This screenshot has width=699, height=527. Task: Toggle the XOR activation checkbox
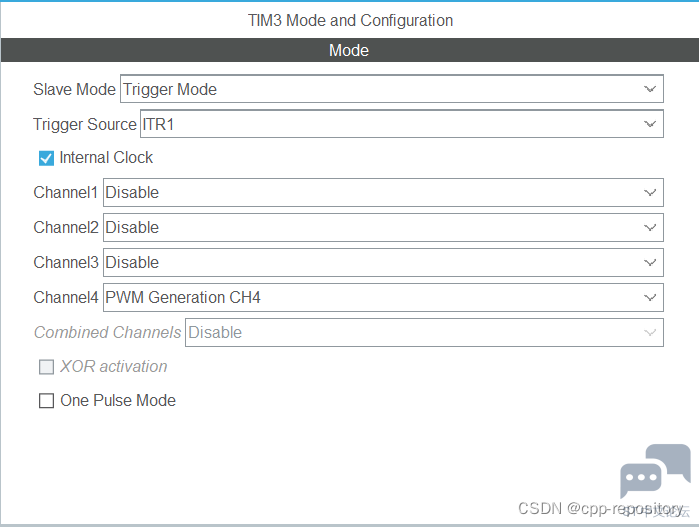[46, 366]
